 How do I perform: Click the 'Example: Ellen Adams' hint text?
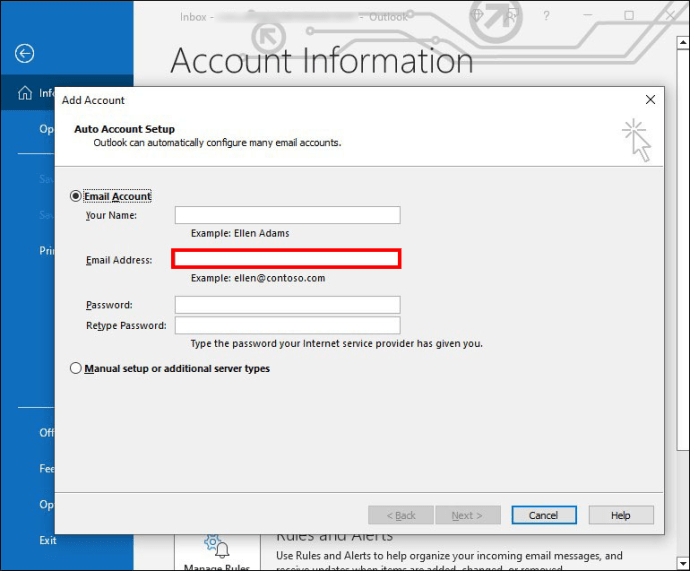tap(240, 233)
